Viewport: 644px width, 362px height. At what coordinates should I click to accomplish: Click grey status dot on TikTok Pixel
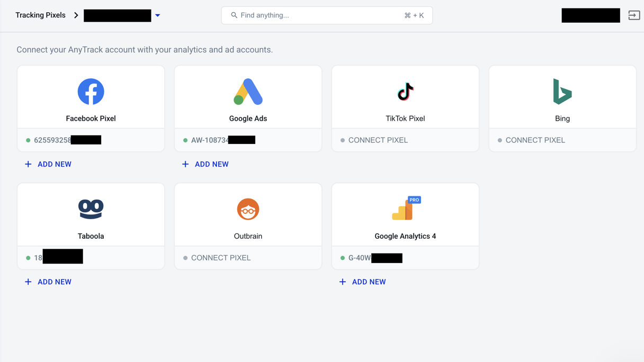click(343, 140)
